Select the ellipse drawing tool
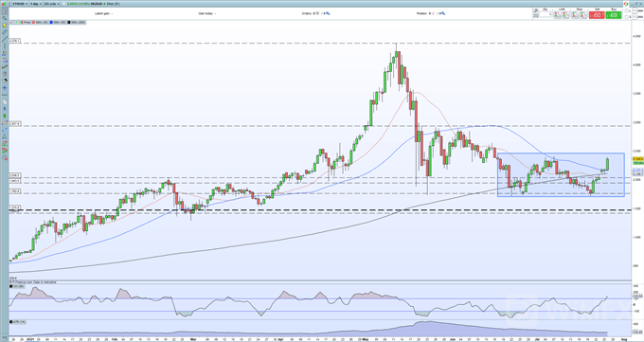The image size is (644, 342). 5,123
